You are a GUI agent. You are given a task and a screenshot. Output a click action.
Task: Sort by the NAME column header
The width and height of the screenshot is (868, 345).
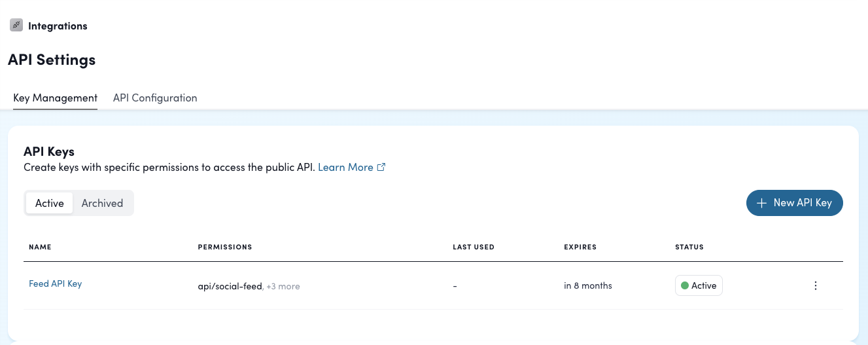click(40, 247)
